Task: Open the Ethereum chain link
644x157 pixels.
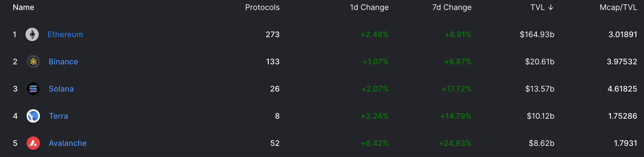Action: click(65, 34)
